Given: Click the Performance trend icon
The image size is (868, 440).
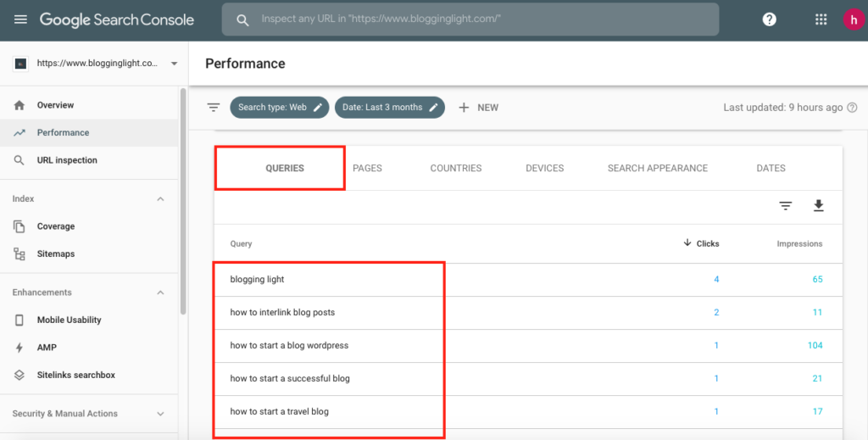Looking at the screenshot, I should [x=19, y=133].
